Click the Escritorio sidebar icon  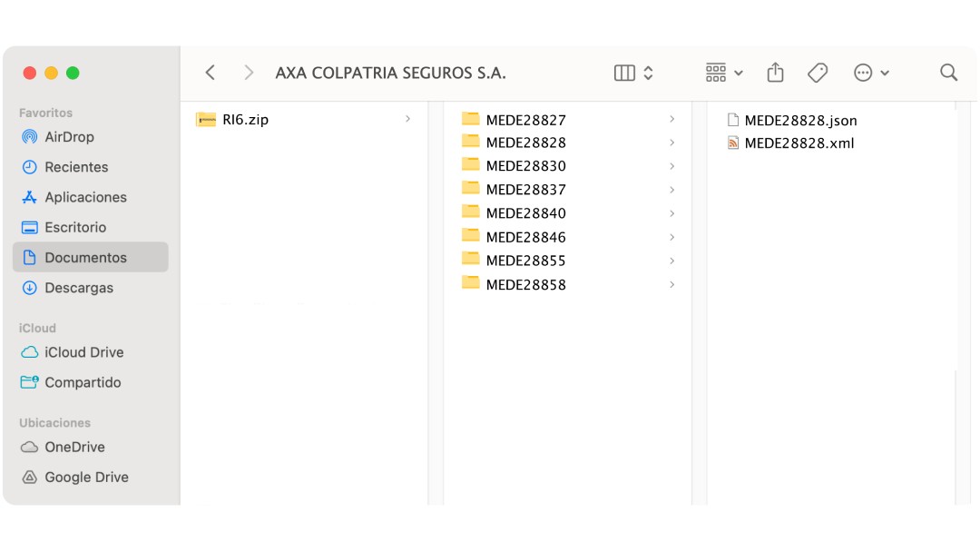(29, 227)
